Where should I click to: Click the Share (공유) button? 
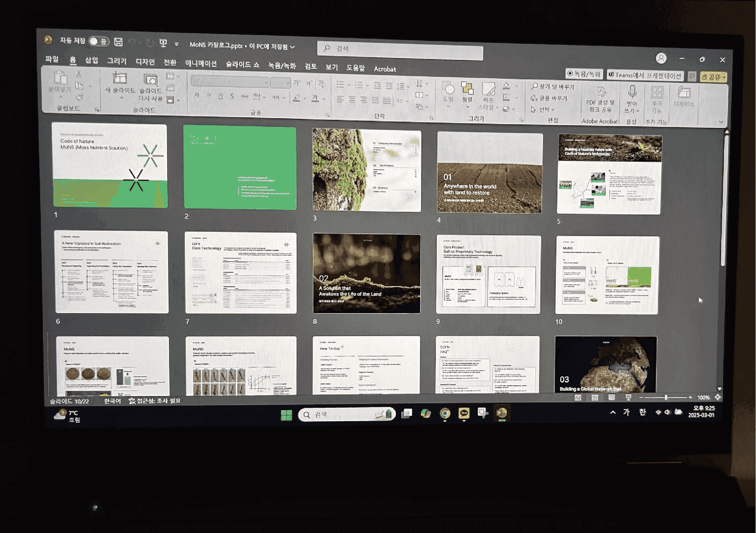pyautogui.click(x=713, y=77)
